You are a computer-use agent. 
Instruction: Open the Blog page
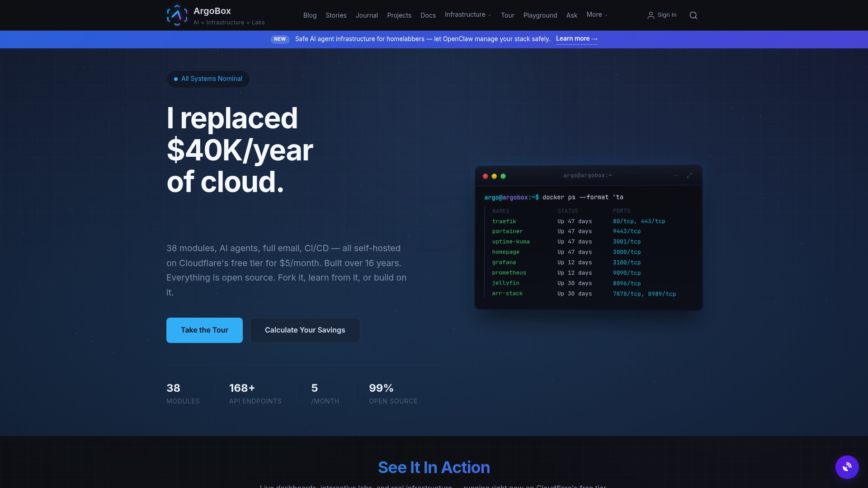pyautogui.click(x=310, y=15)
